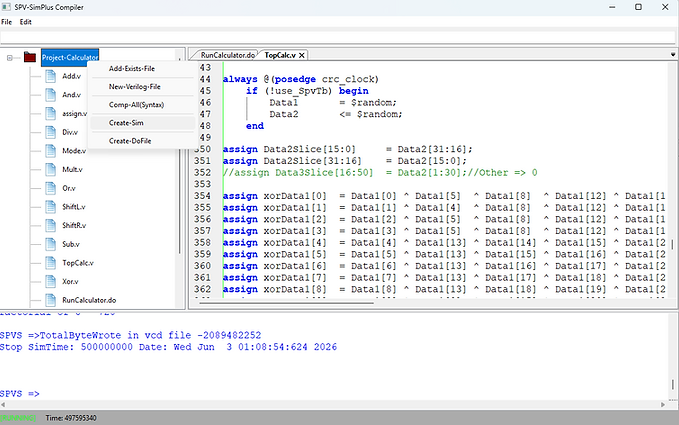Click the TotalByteWrote console line
The image size is (679, 425).
coord(130,335)
